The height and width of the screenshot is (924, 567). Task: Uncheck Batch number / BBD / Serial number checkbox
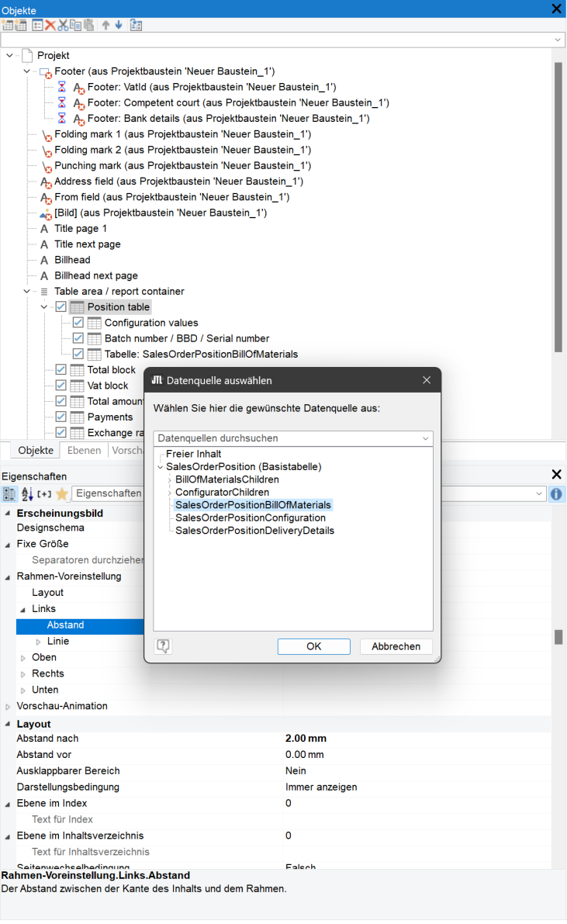(78, 339)
